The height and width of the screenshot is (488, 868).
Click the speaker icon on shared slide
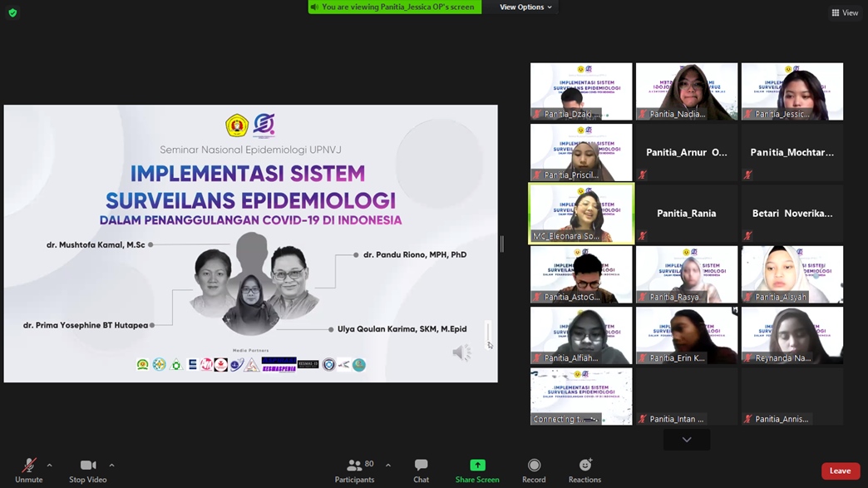click(x=461, y=353)
